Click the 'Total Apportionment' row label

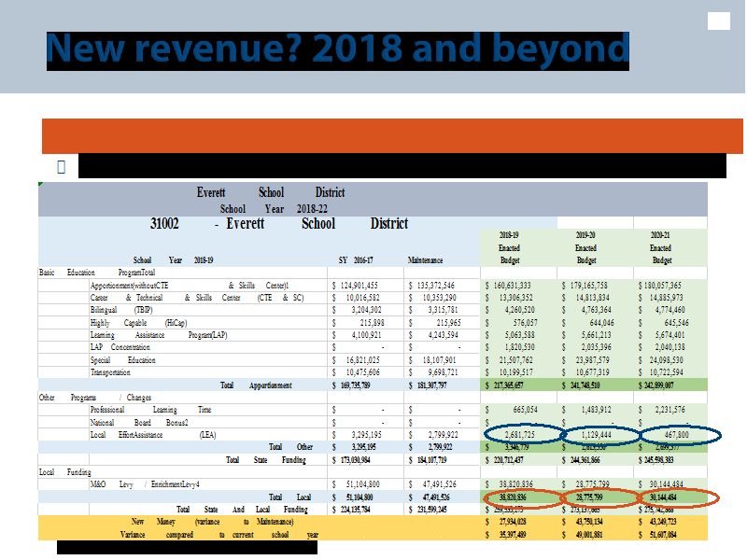(x=256, y=385)
